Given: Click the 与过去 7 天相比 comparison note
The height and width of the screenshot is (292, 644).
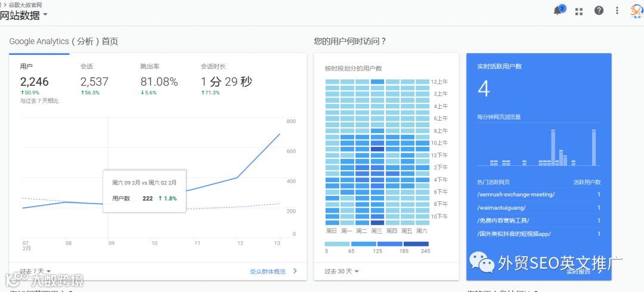Looking at the screenshot, I should [39, 101].
